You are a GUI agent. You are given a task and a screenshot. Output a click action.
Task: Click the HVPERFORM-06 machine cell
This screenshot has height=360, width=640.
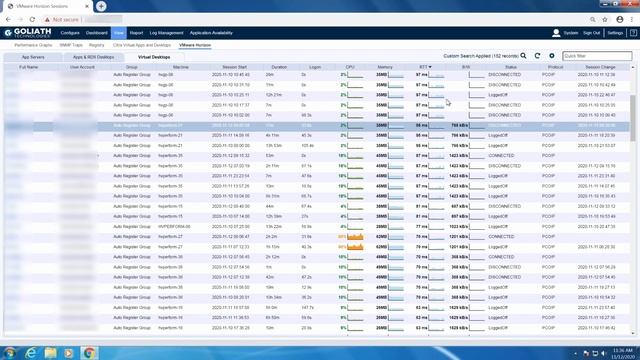pyautogui.click(x=174, y=227)
